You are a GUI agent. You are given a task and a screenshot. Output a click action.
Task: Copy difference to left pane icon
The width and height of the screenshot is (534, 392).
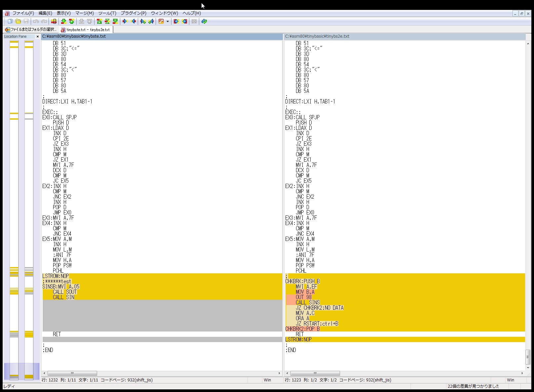click(133, 21)
